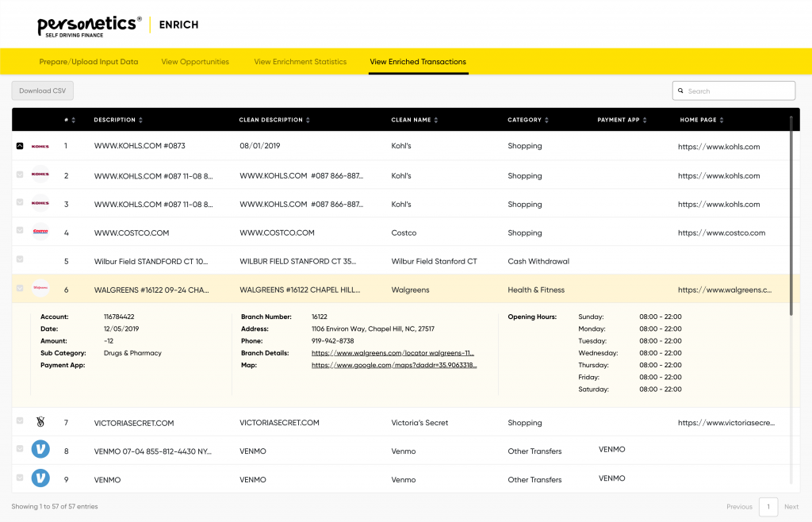812x522 pixels.
Task: Click the Personetics logo
Action: point(89,26)
